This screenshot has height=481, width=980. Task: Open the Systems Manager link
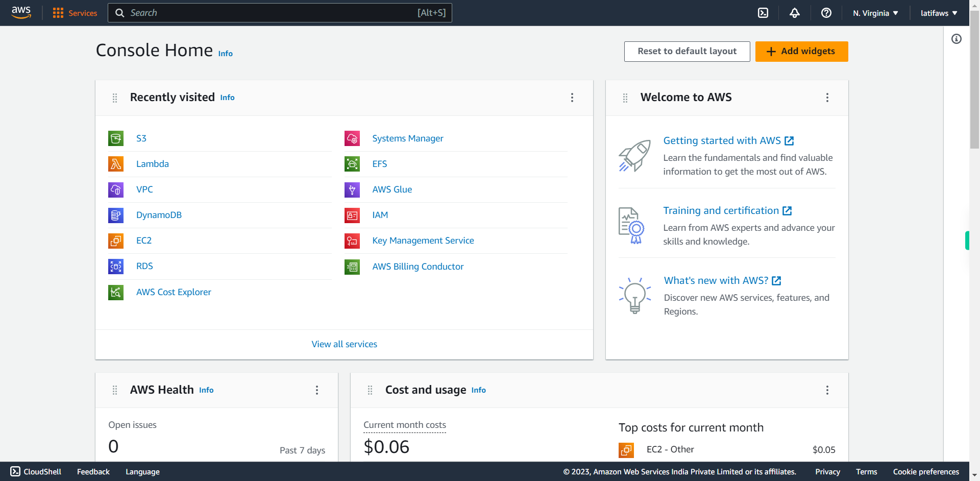(x=408, y=138)
